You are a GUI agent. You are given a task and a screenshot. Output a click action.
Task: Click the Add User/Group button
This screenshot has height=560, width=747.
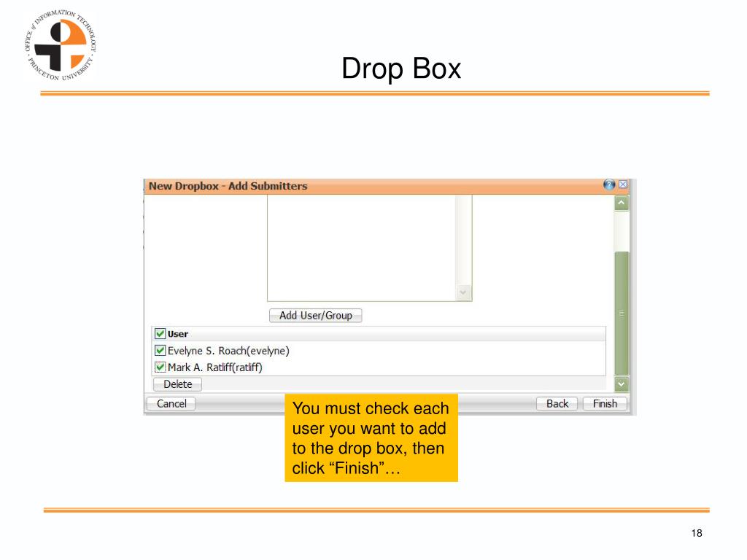315,315
